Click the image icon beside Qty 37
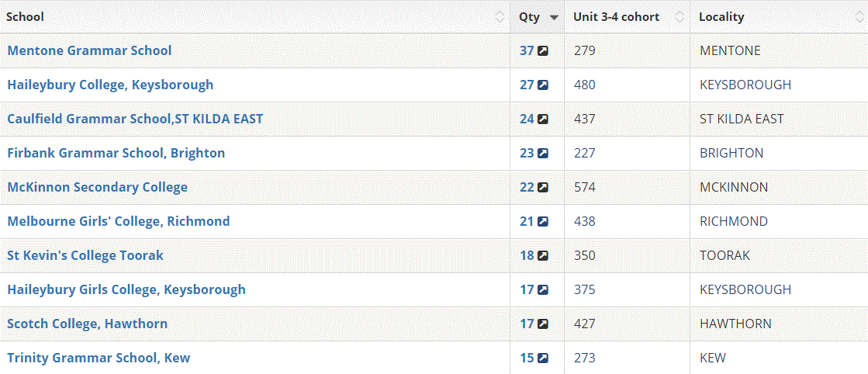The height and width of the screenshot is (374, 868). 543,51
